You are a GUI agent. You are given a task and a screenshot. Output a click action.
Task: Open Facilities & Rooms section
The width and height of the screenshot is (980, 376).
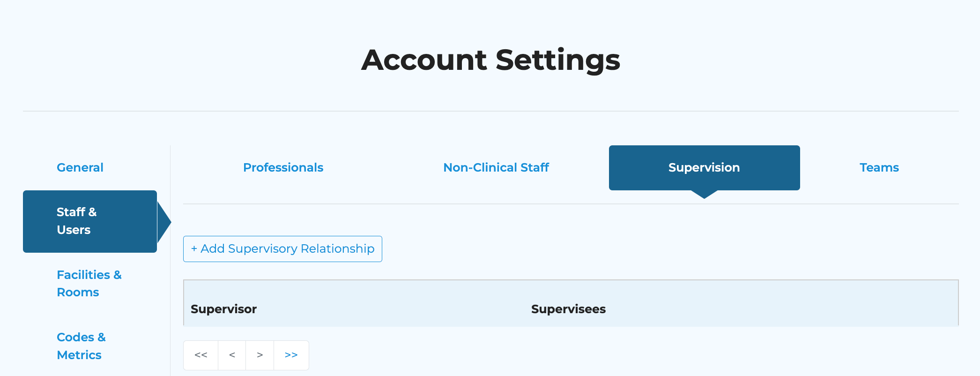(89, 283)
